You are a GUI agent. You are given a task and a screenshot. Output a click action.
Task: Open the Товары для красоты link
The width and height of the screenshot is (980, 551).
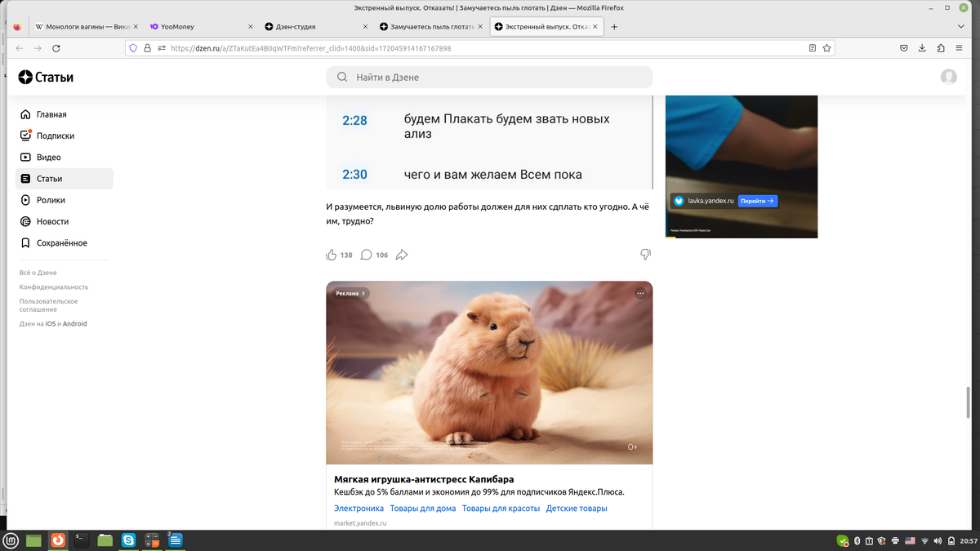pyautogui.click(x=501, y=509)
